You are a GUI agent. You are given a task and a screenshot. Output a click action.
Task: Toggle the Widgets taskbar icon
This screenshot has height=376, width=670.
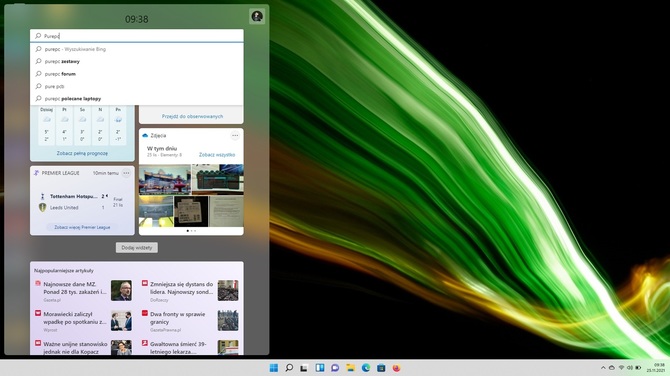coord(320,368)
